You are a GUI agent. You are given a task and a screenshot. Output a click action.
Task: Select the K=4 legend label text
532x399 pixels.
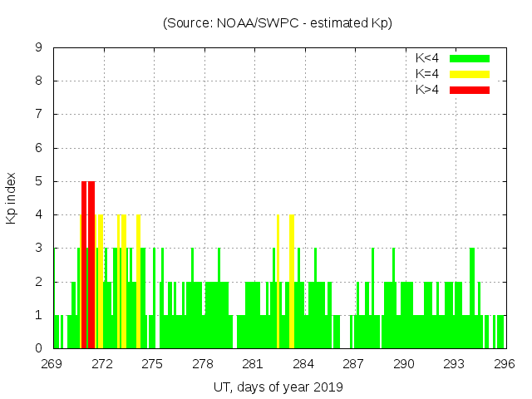point(428,74)
